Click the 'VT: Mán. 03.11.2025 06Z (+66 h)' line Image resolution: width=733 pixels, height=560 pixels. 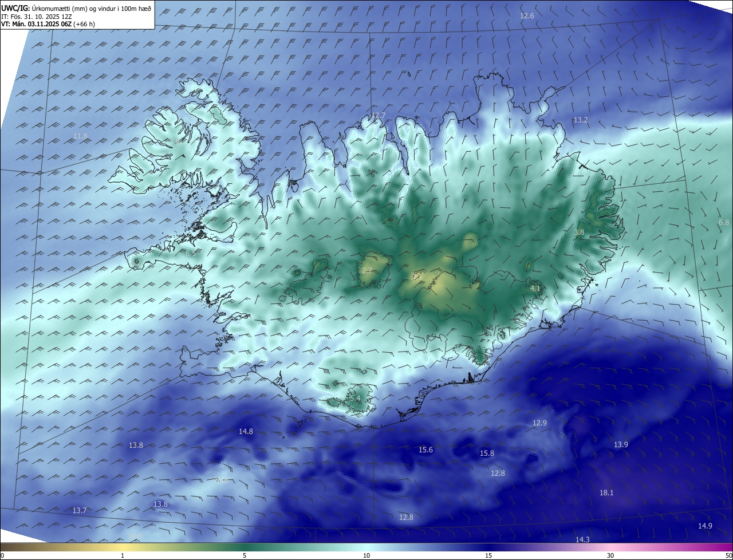tap(47, 24)
